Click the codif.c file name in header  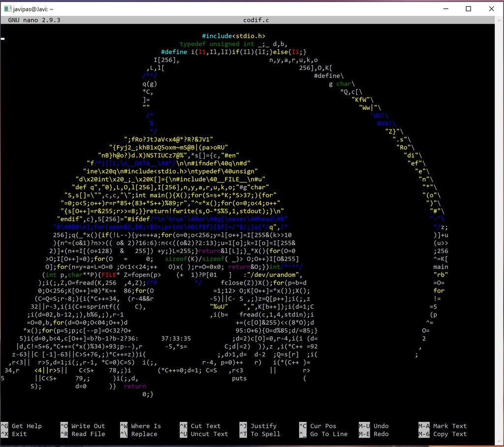(256, 20)
